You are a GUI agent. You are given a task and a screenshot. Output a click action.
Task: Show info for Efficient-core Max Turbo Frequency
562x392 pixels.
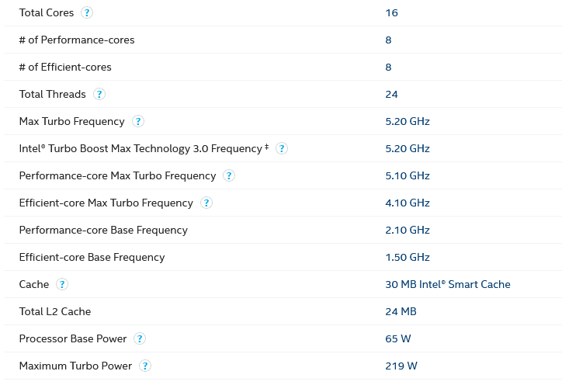coord(206,203)
